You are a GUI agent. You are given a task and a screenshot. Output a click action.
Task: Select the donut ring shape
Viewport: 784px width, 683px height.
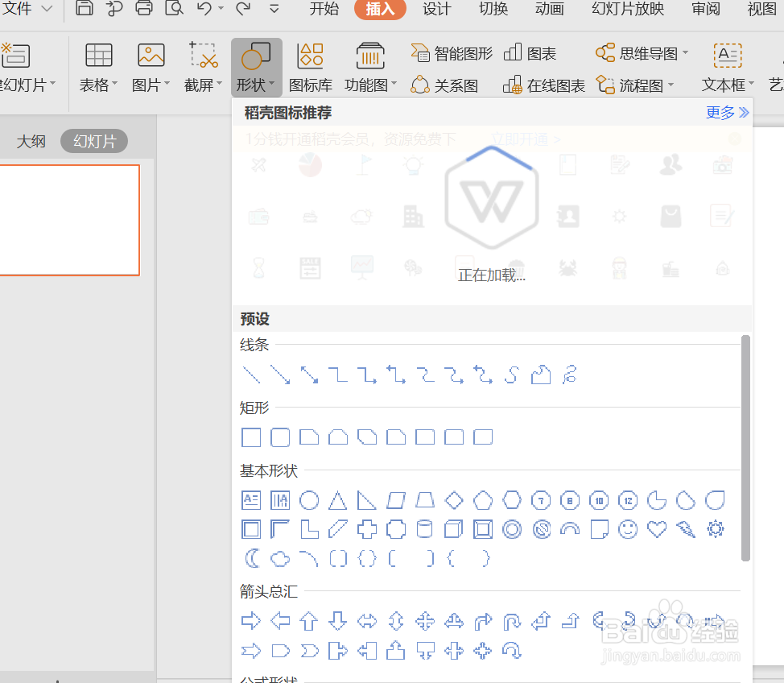coord(512,529)
